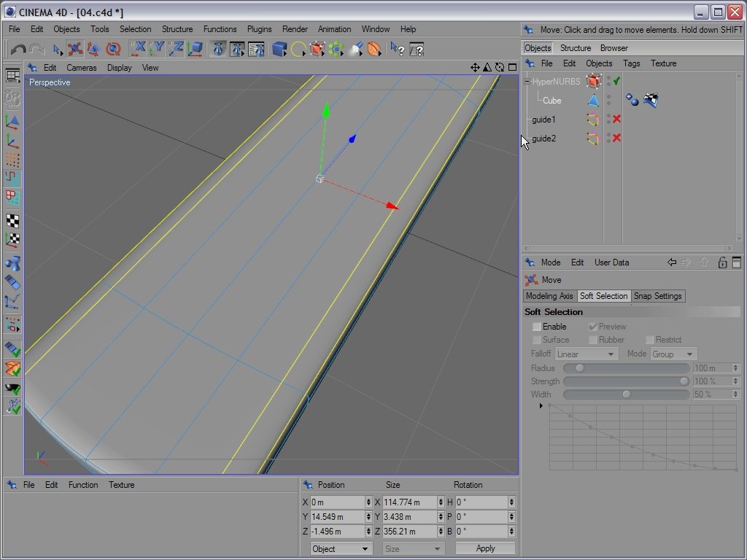Adjust the Strength slider
Screen dimensions: 747x560
(x=627, y=381)
